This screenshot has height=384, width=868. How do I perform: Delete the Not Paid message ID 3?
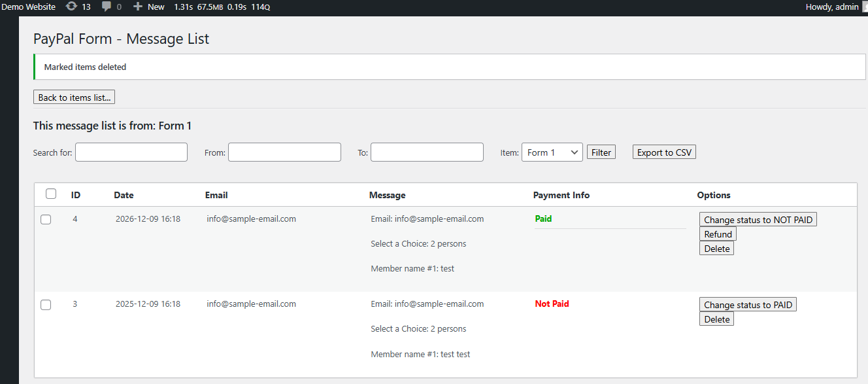(716, 319)
